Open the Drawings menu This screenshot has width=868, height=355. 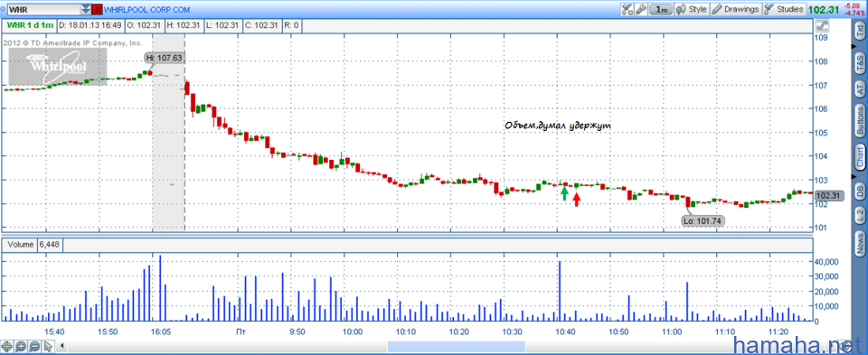736,9
